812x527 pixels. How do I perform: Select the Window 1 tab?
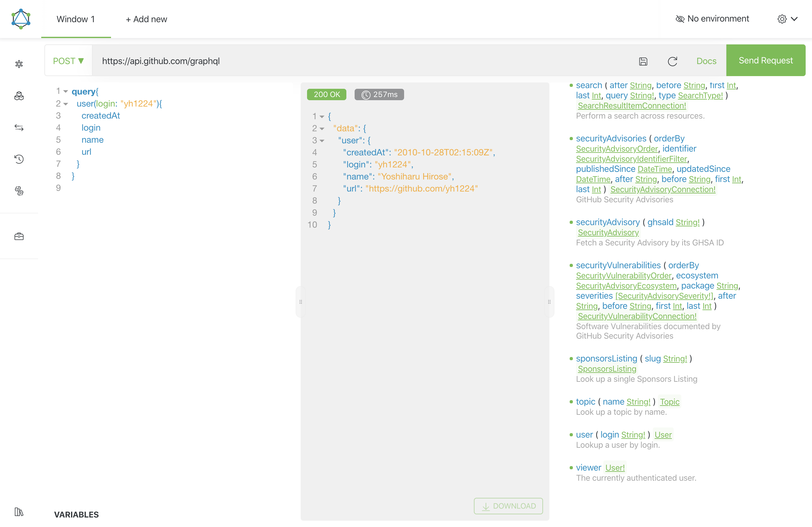(76, 19)
